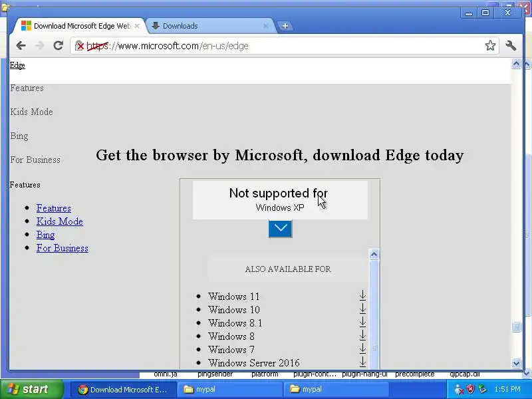Open the Kids Mode link in bulleted list
This screenshot has height=399, width=532.
click(60, 221)
